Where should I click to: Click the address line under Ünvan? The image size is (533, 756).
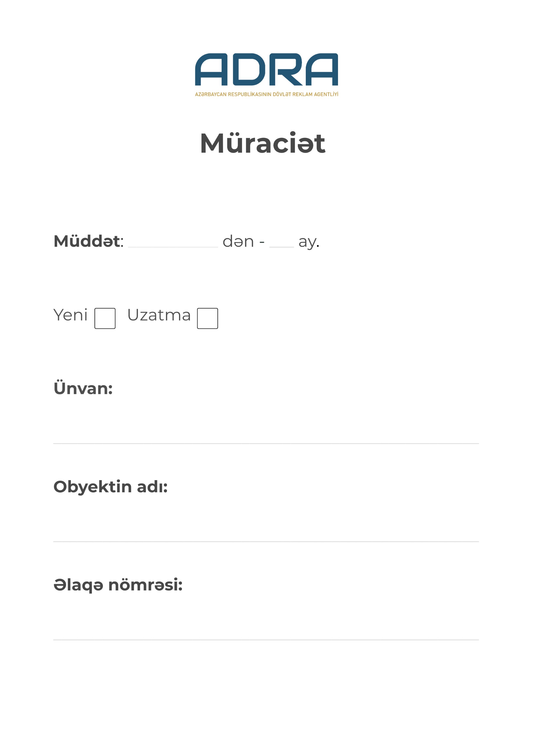pos(266,444)
